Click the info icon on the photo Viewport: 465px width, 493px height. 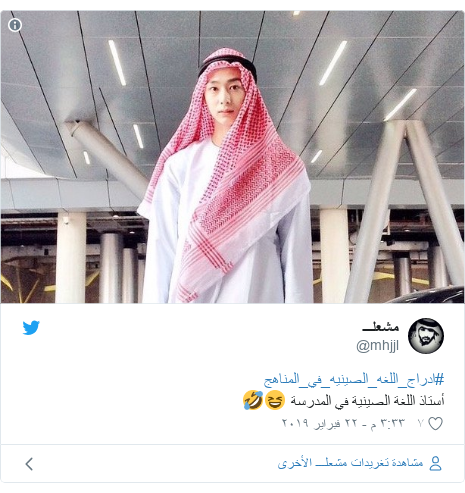point(15,25)
